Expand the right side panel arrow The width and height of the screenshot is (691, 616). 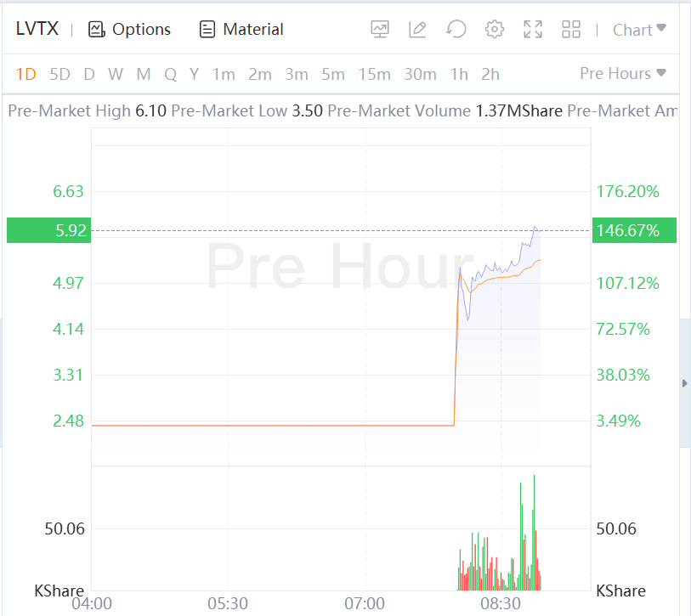pyautogui.click(x=685, y=384)
